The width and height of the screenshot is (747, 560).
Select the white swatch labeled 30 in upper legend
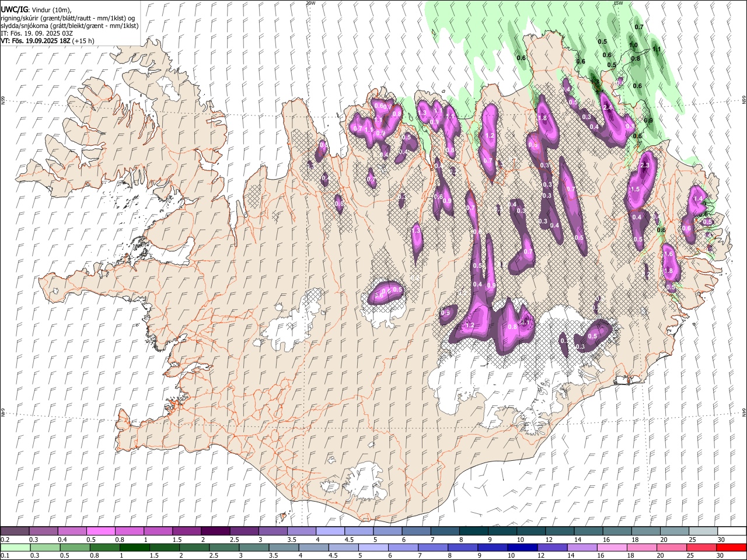tap(732, 531)
